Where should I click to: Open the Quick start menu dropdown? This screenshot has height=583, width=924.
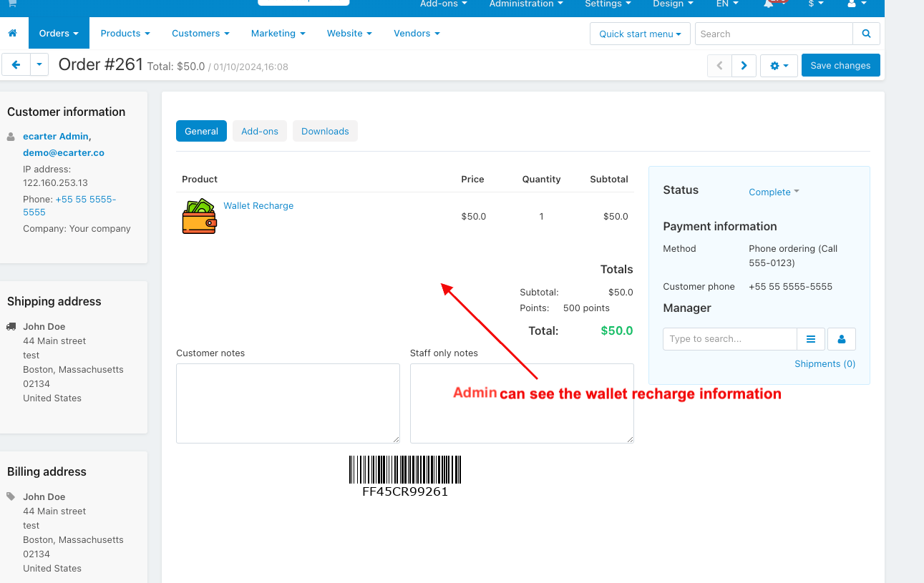point(640,34)
